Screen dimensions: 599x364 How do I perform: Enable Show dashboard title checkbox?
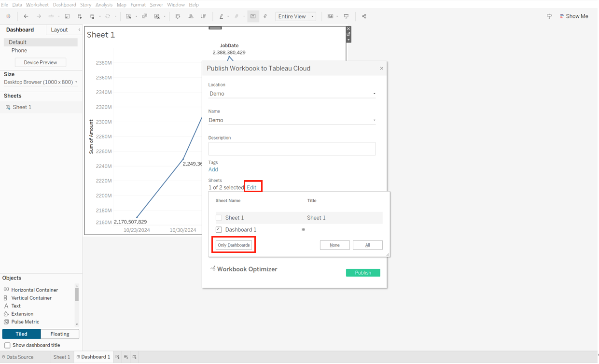(7, 346)
